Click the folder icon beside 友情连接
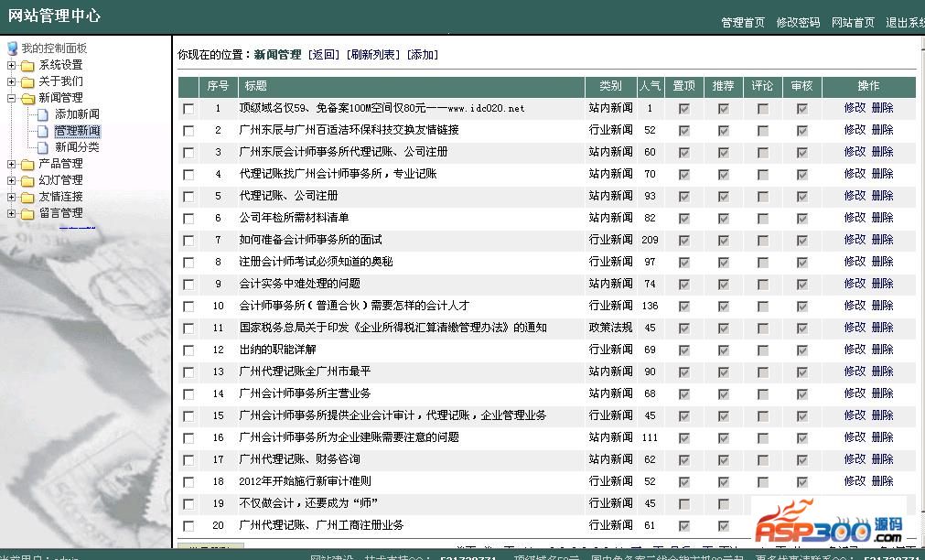Screen dimensions: 925x560 tap(27, 197)
